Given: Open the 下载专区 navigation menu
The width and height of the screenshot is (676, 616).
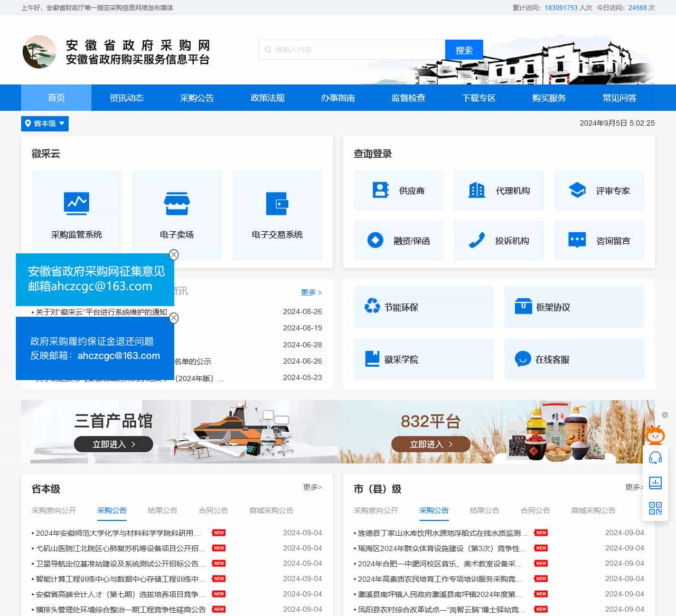Looking at the screenshot, I should click(479, 98).
